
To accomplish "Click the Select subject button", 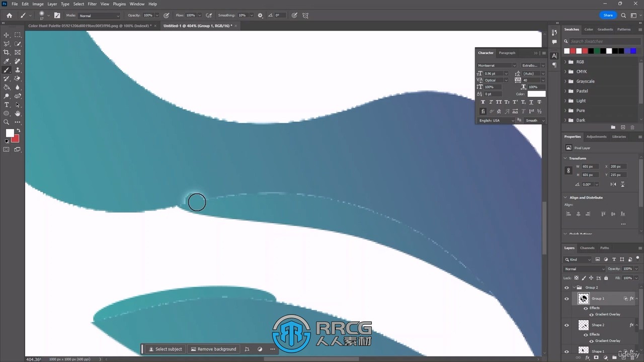I will point(165,349).
